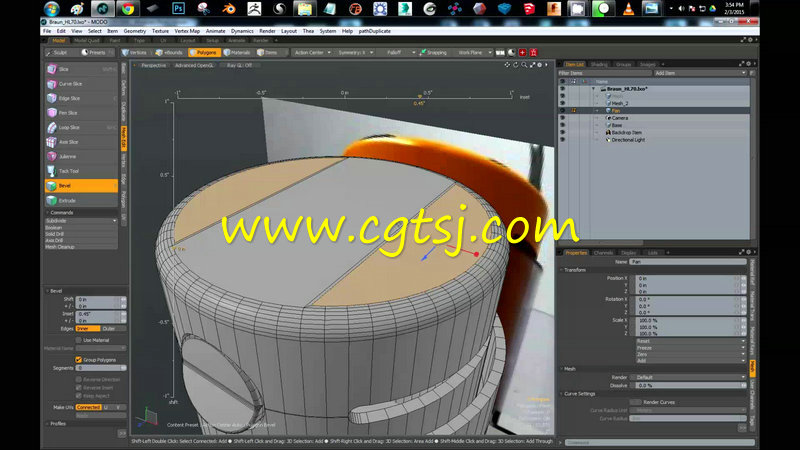Image resolution: width=800 pixels, height=450 pixels.
Task: Collapse the Transform section
Action: tap(562, 270)
